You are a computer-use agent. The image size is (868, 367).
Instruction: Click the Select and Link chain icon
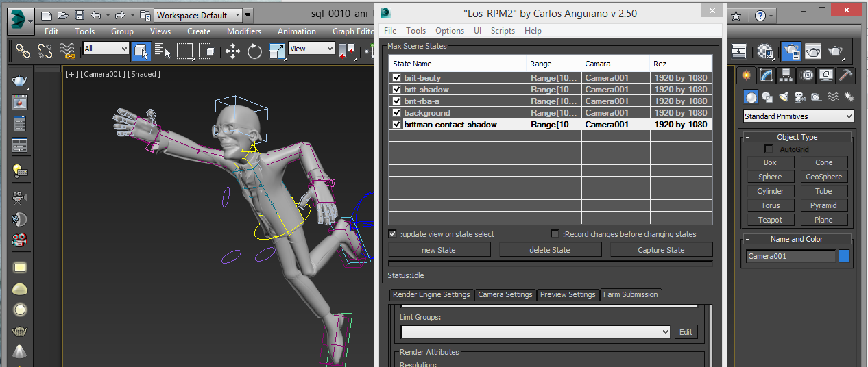coord(23,51)
